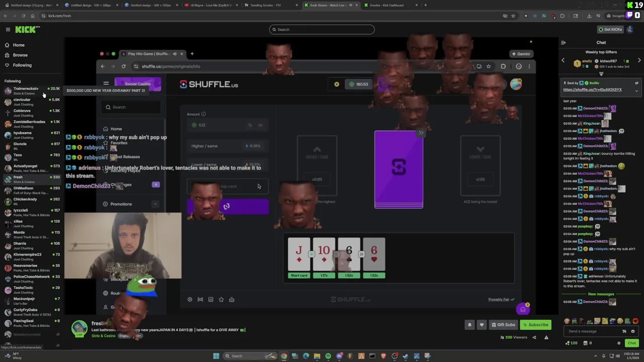Collapse the Chat panel icon
The width and height of the screenshot is (644, 362).
[563, 43]
